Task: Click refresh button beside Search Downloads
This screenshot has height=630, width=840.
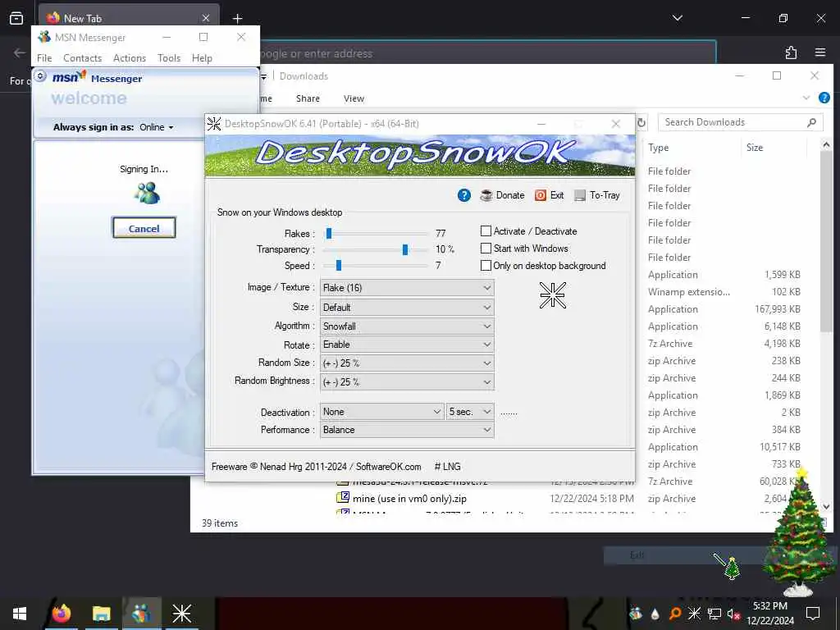Action: click(x=641, y=123)
